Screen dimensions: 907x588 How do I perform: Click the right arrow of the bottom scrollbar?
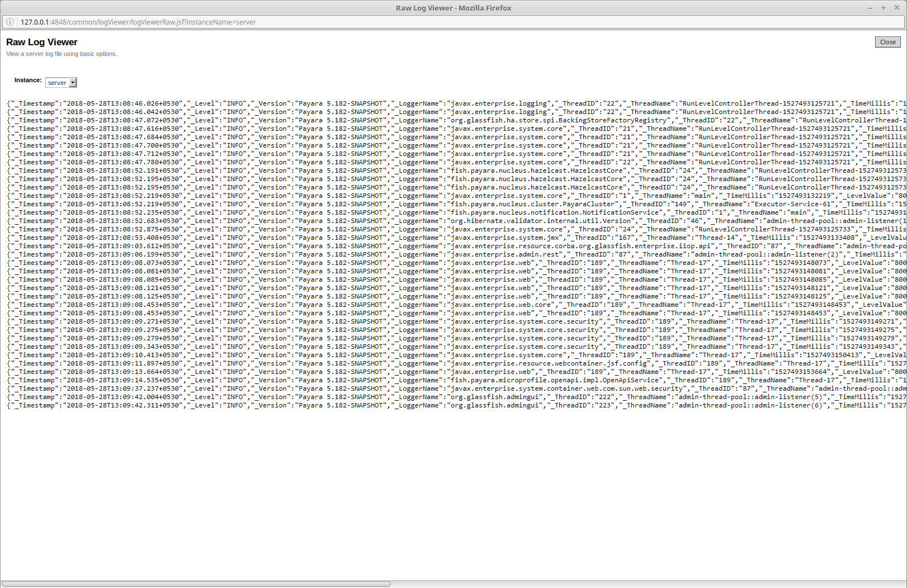901,584
